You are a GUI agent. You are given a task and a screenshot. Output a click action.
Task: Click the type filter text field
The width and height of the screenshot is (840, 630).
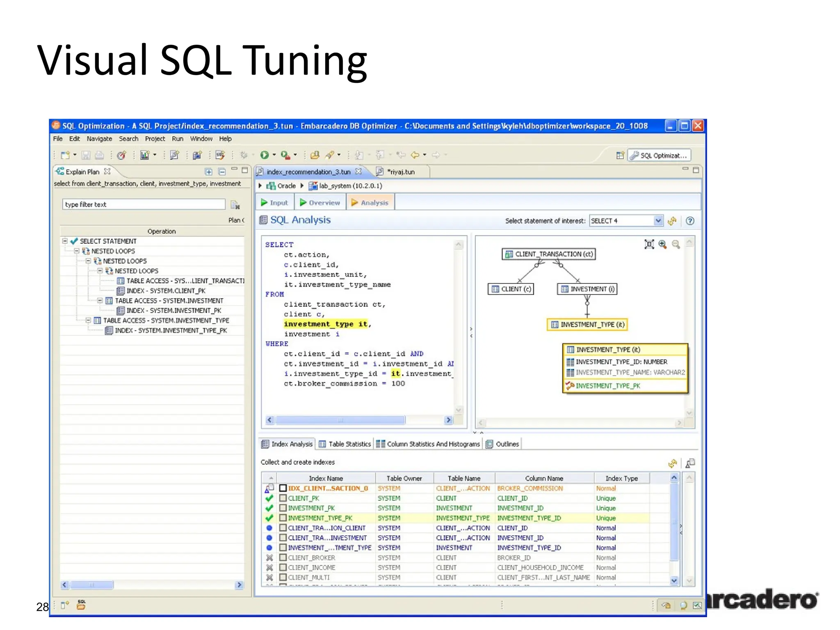(144, 204)
